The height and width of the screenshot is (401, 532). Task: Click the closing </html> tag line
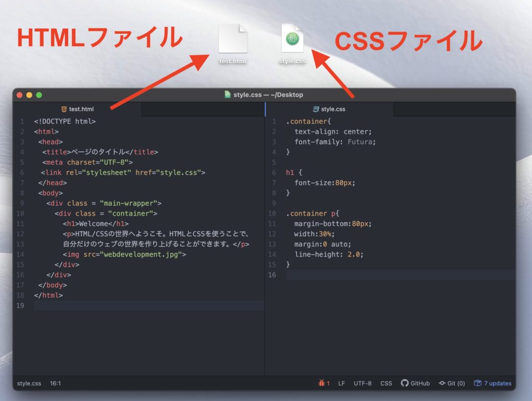click(48, 296)
